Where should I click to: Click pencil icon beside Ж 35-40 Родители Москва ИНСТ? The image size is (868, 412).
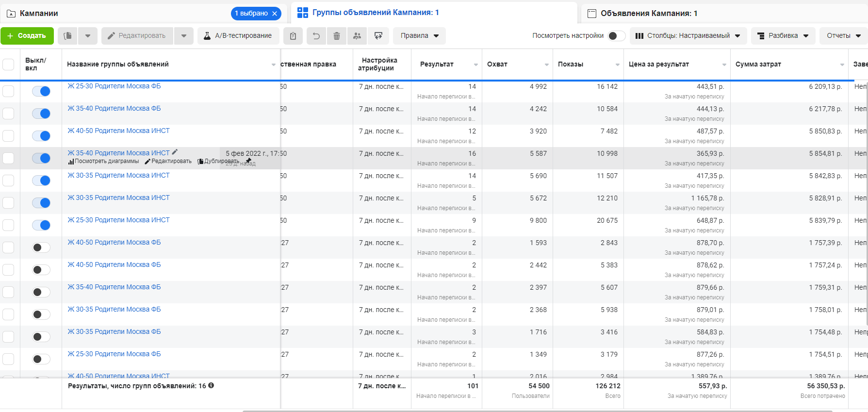[175, 152]
